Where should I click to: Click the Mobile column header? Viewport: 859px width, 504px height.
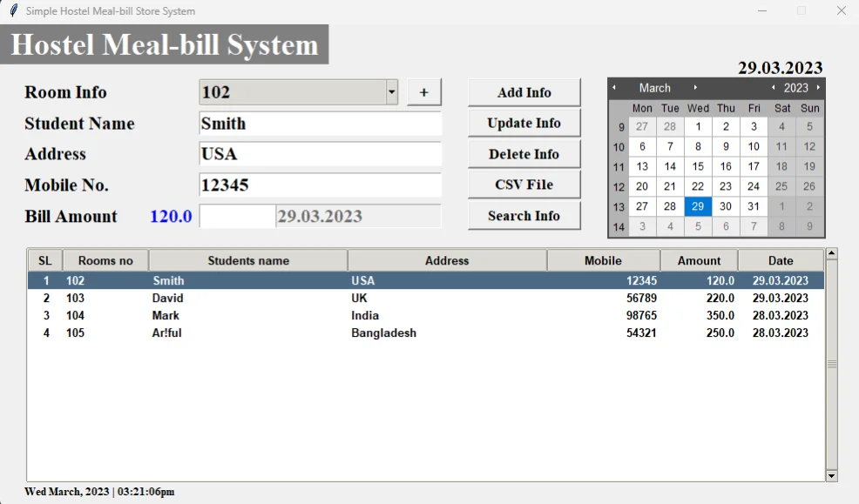(603, 260)
